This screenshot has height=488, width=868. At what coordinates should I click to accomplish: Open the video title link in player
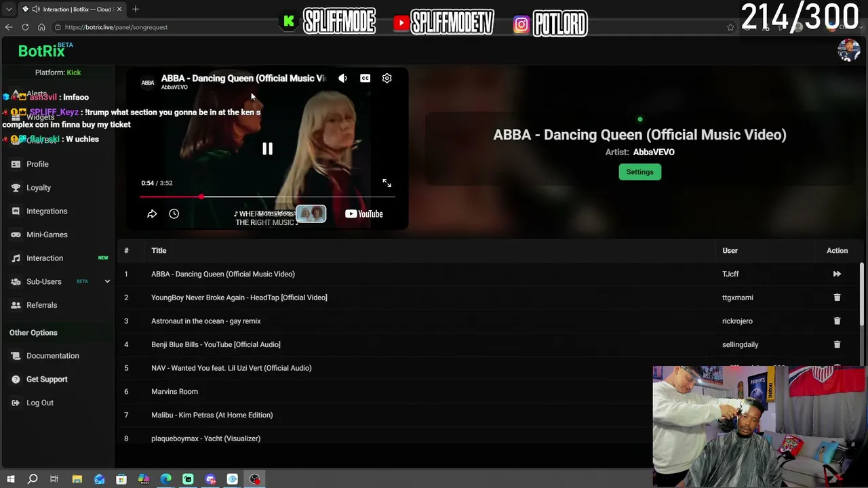pyautogui.click(x=243, y=78)
